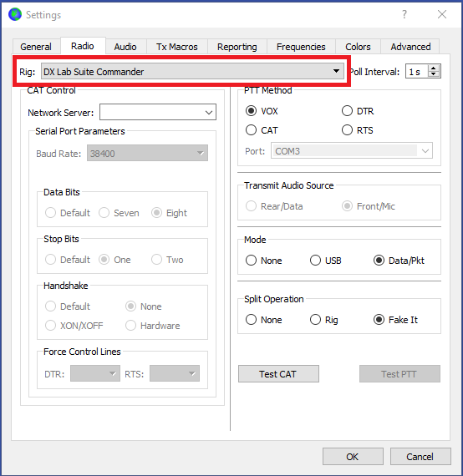The width and height of the screenshot is (463, 476).
Task: Select Data Bits Seven option
Action: tap(119, 213)
